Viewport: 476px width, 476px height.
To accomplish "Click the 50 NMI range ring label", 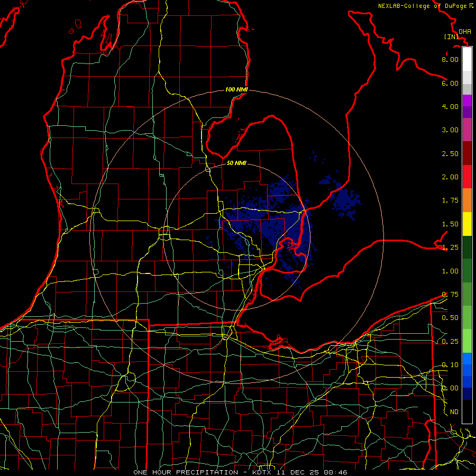I will 236,163.
